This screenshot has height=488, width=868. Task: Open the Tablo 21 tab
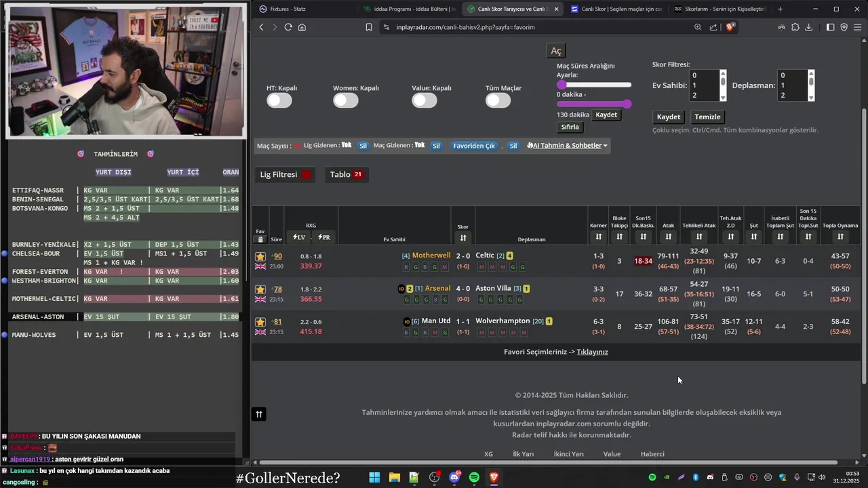click(347, 175)
